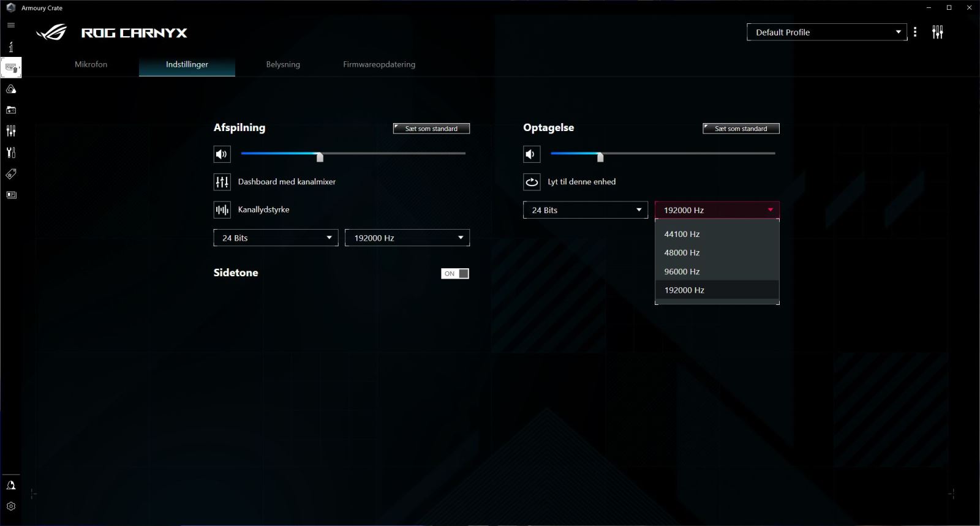Viewport: 980px width, 526px height.
Task: Open the Home info icon in sidebar
Action: 10,47
